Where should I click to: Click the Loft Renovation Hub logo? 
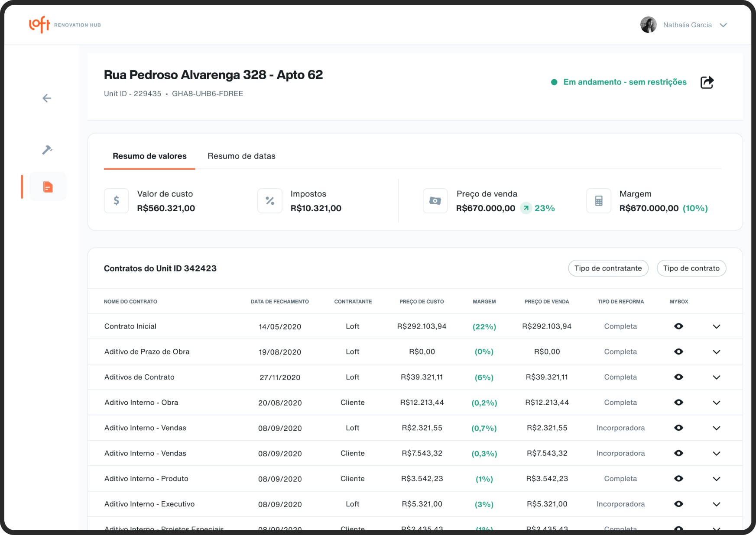pyautogui.click(x=65, y=25)
